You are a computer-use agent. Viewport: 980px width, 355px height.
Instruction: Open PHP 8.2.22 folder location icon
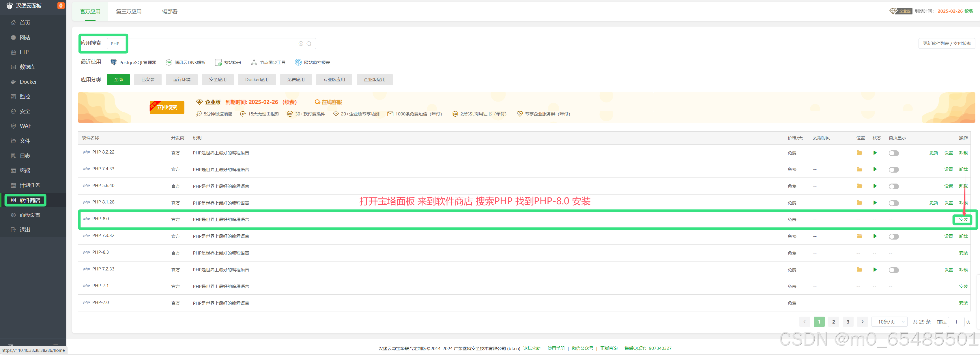pos(859,153)
